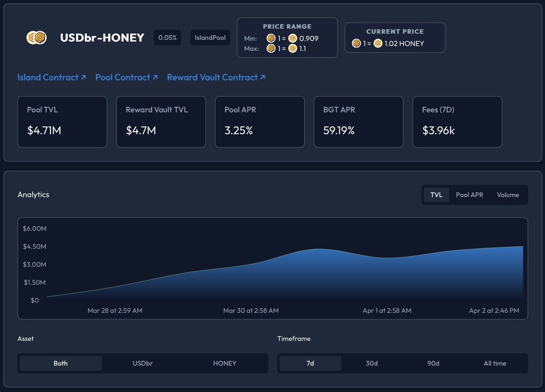
Task: Click the PRICE RANGE heading
Action: pyautogui.click(x=287, y=27)
